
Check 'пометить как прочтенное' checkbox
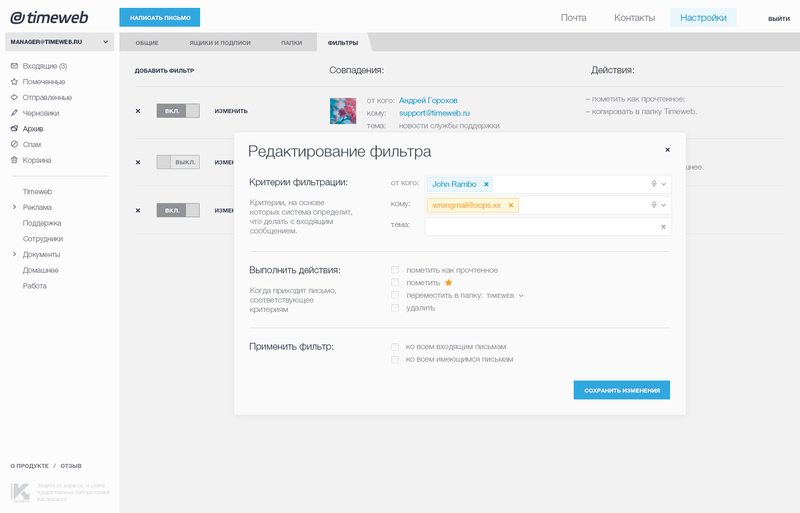pyautogui.click(x=395, y=270)
